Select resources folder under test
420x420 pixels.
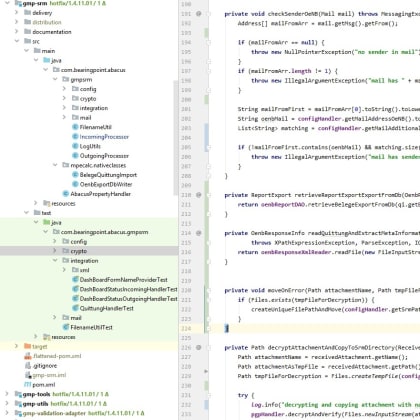pos(63,337)
